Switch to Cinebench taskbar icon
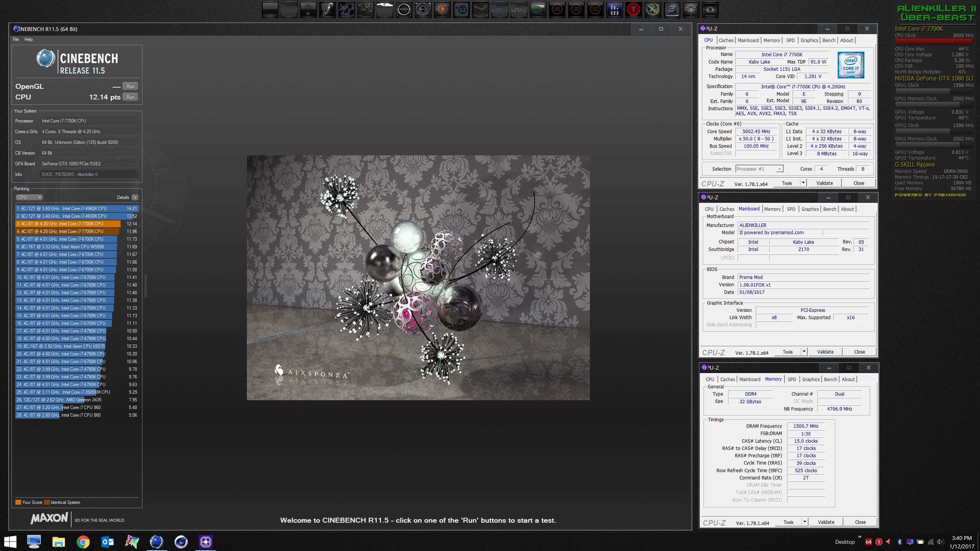This screenshot has width=980, height=551. (x=157, y=542)
